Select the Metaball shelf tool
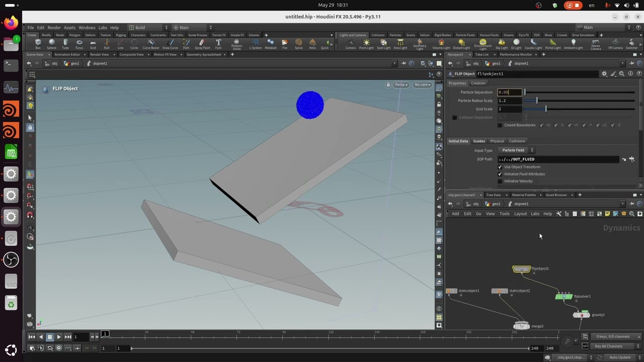 point(271,44)
